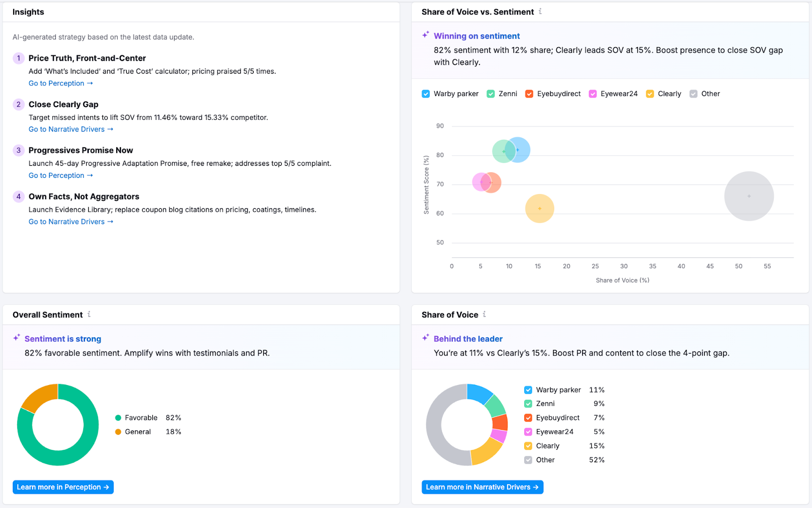Click Go to Narrative Drivers under Close Clearly Gap
The width and height of the screenshot is (812, 508).
tap(71, 129)
